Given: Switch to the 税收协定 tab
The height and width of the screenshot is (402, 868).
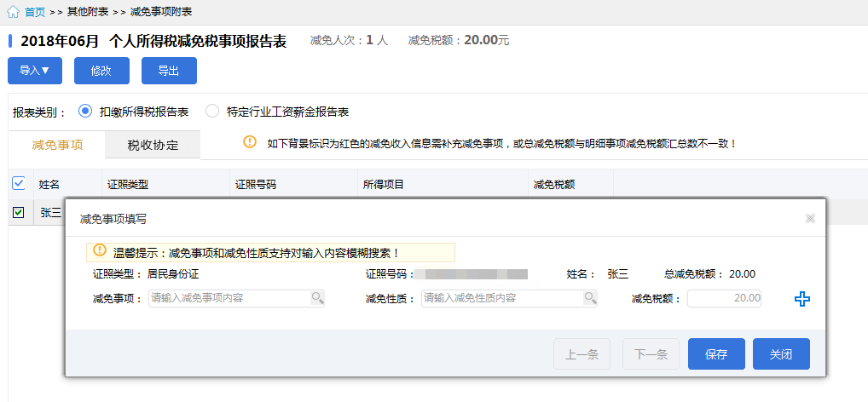Looking at the screenshot, I should click(x=153, y=146).
